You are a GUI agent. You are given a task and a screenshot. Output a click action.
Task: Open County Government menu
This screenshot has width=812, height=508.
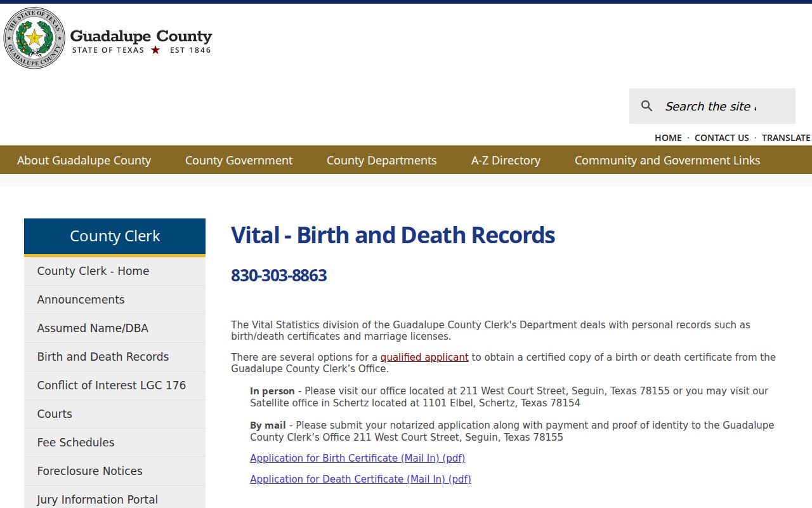tap(239, 160)
